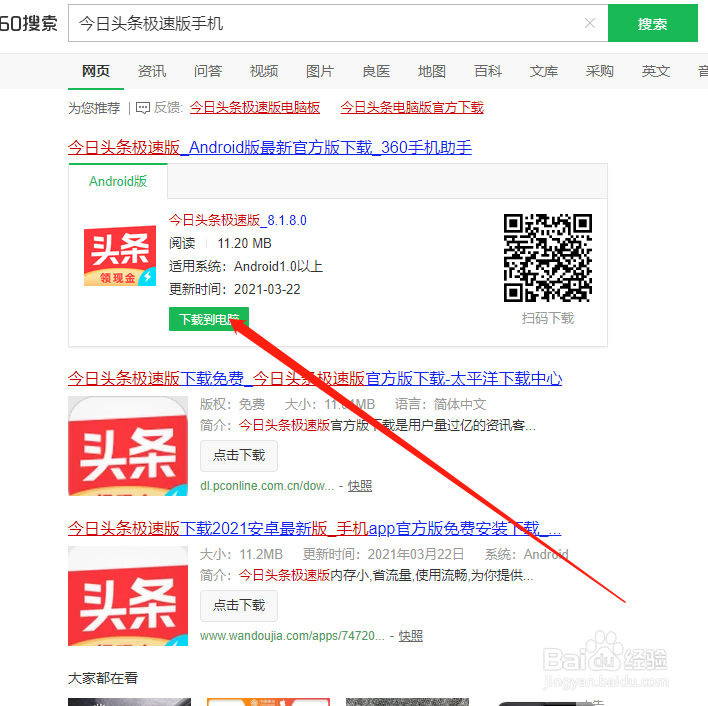The height and width of the screenshot is (706, 708).
Task: Open the 问答 tab
Action: [x=208, y=71]
